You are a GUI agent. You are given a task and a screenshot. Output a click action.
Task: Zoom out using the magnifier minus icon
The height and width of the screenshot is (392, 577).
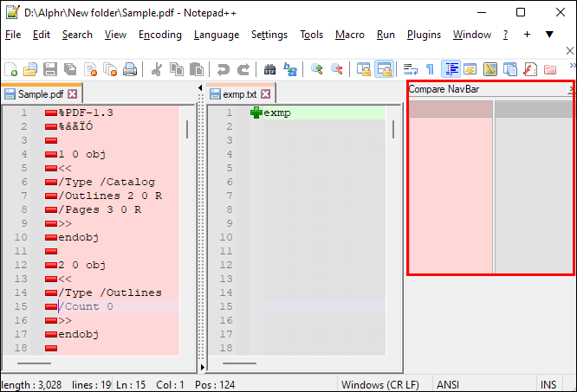pos(337,69)
